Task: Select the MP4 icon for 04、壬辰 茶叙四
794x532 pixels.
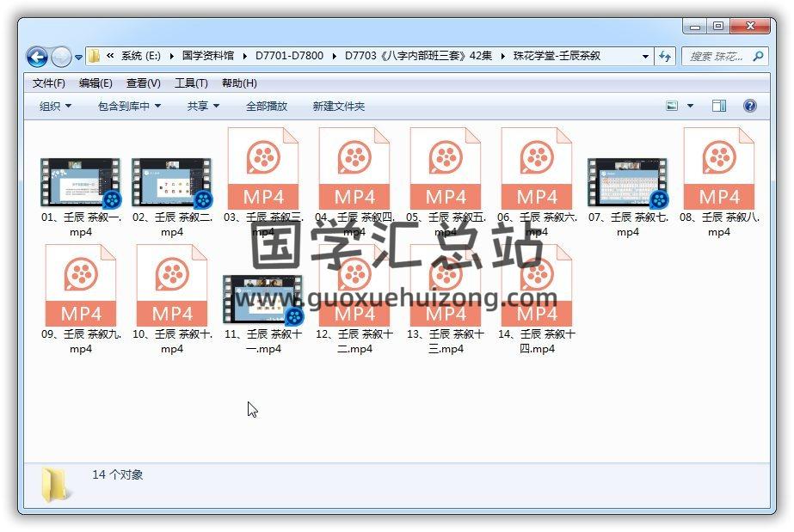Action: pos(354,168)
